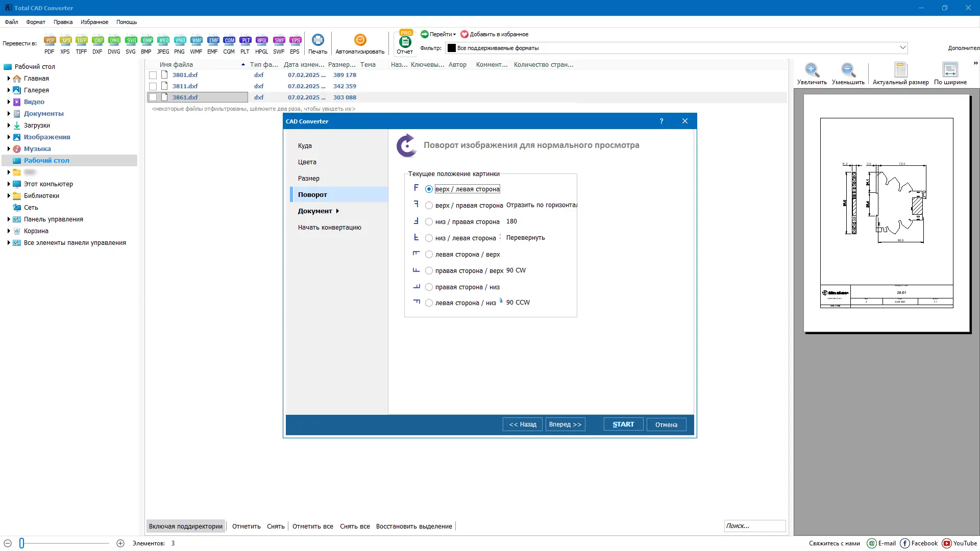
Task: Open the Перейти dropdown arrow
Action: (x=454, y=34)
